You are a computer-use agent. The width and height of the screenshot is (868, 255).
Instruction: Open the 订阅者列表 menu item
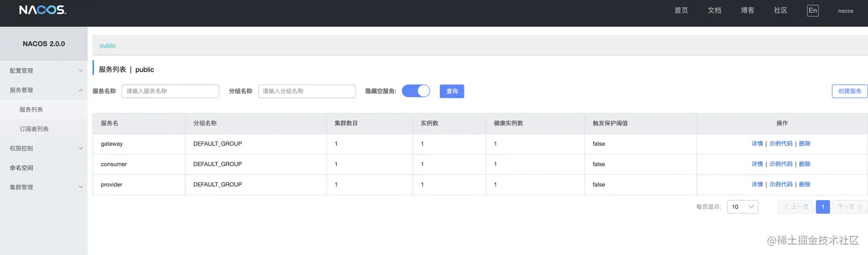click(34, 129)
